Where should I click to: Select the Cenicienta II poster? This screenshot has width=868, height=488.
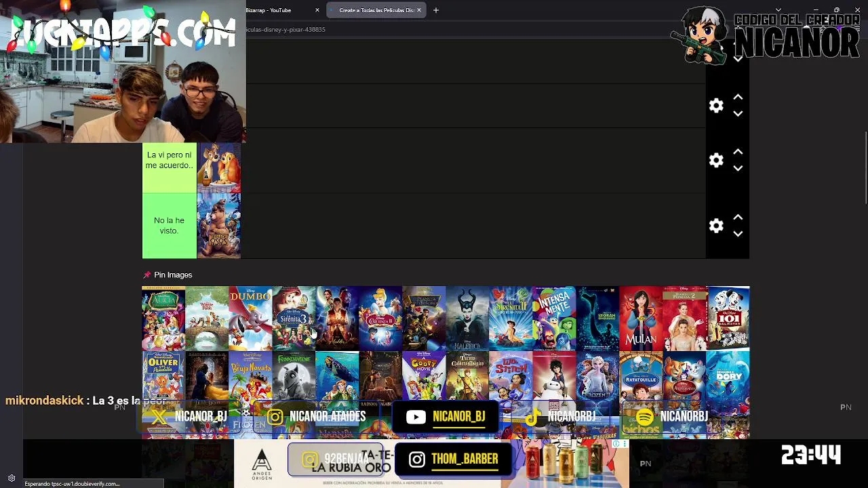click(x=380, y=318)
